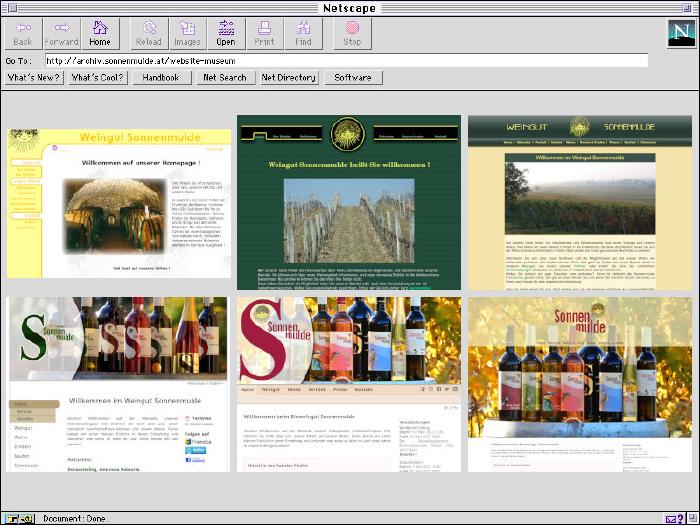Viewport: 700px width, 525px height.
Task: Open the What's Cool? directory button
Action: coord(98,78)
